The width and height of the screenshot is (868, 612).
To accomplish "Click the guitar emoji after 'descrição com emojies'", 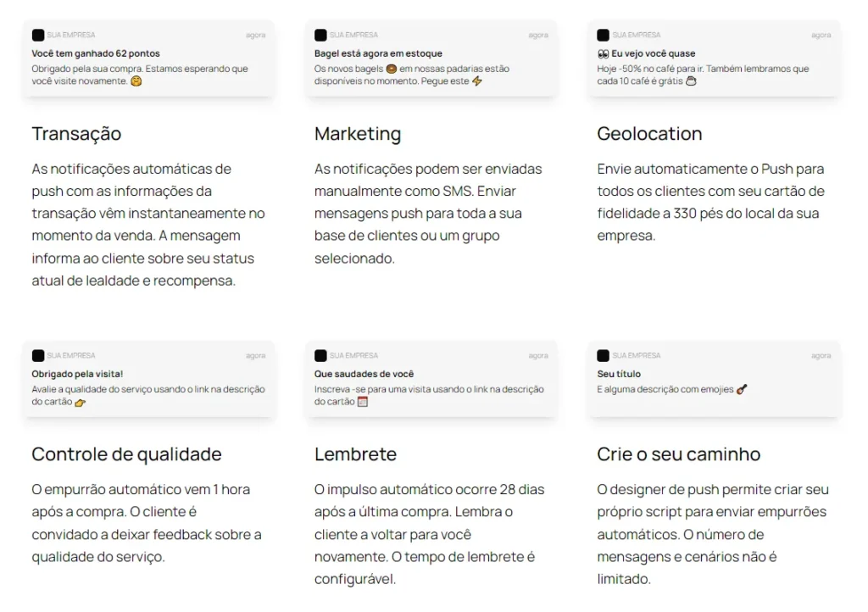I will click(x=742, y=390).
